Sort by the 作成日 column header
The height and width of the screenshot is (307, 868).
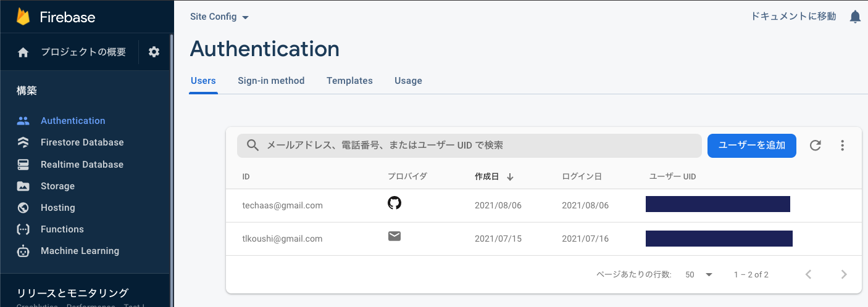pos(486,177)
